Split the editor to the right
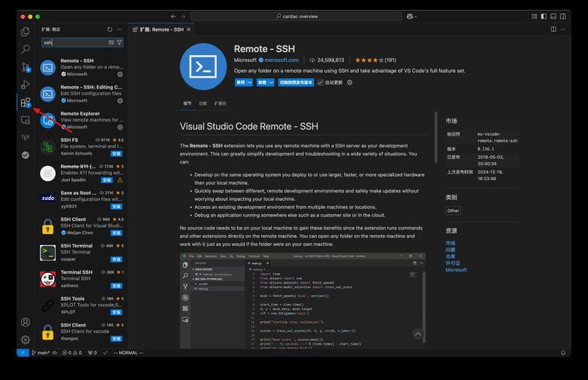Screen dimensions: 588x380 tap(553, 29)
